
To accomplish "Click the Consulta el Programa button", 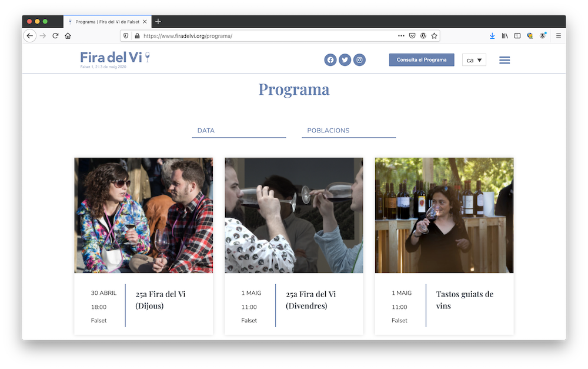I will [422, 60].
